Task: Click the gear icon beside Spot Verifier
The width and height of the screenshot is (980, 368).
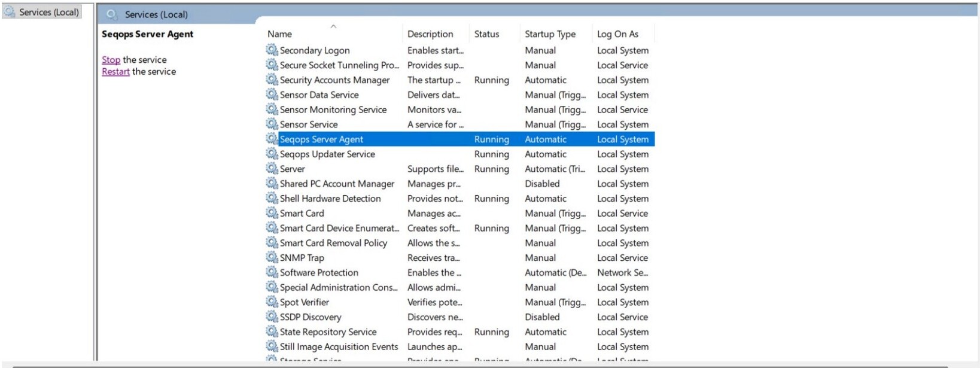Action: [272, 302]
